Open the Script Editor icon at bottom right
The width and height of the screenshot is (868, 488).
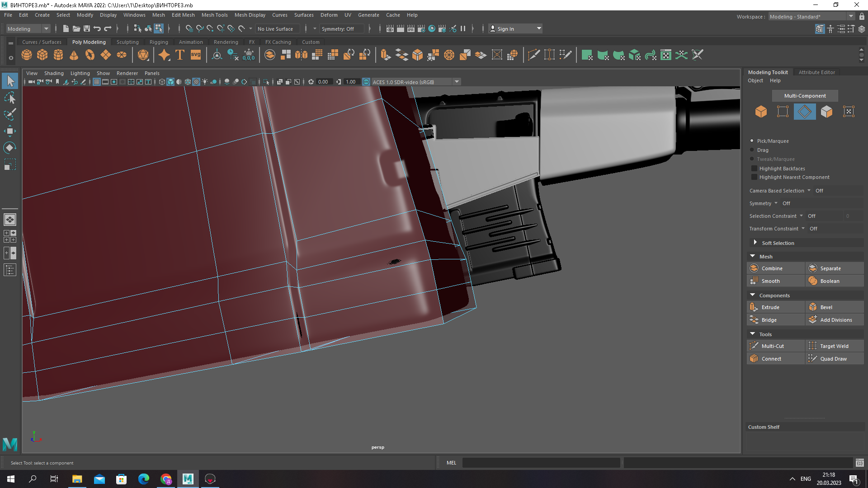(x=859, y=463)
